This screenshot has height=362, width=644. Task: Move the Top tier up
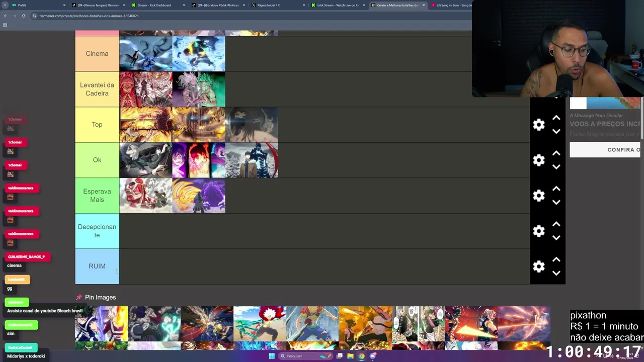coord(556,118)
